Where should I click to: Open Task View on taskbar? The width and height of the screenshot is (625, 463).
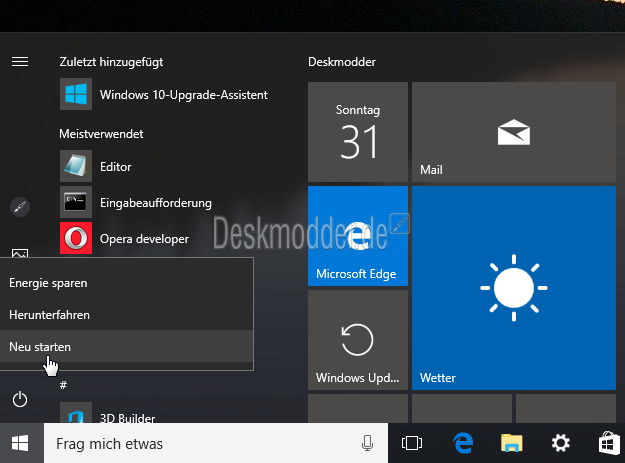pos(412,443)
